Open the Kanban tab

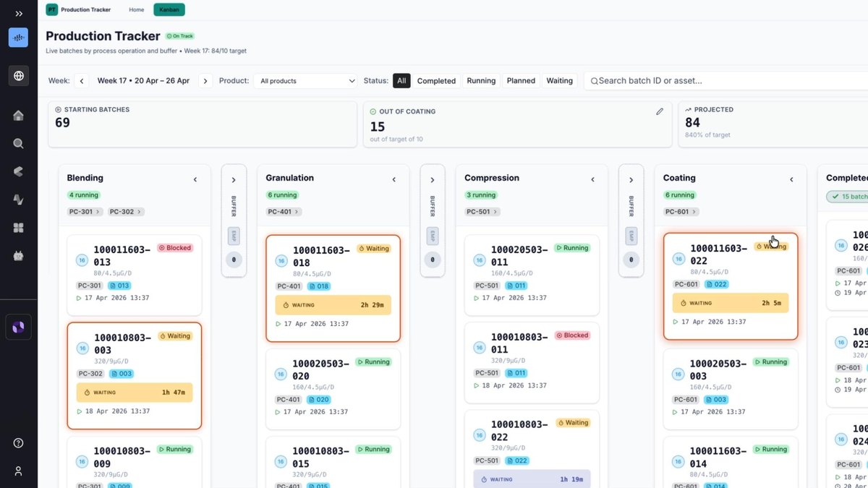[169, 9]
